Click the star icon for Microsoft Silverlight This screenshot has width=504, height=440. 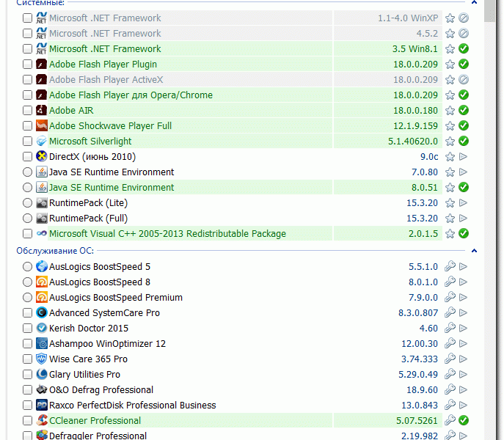click(450, 141)
